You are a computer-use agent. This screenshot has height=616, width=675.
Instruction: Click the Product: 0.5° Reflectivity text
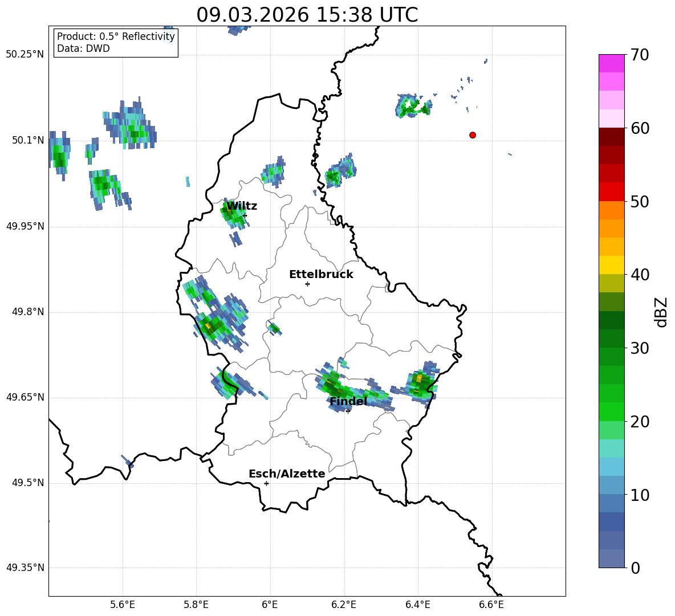point(116,37)
